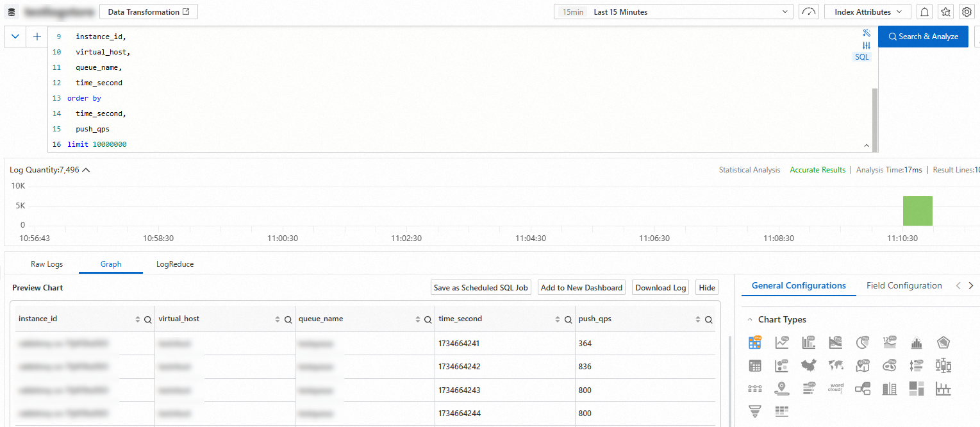Select the treemap chart type
The width and height of the screenshot is (980, 427).
click(x=916, y=389)
